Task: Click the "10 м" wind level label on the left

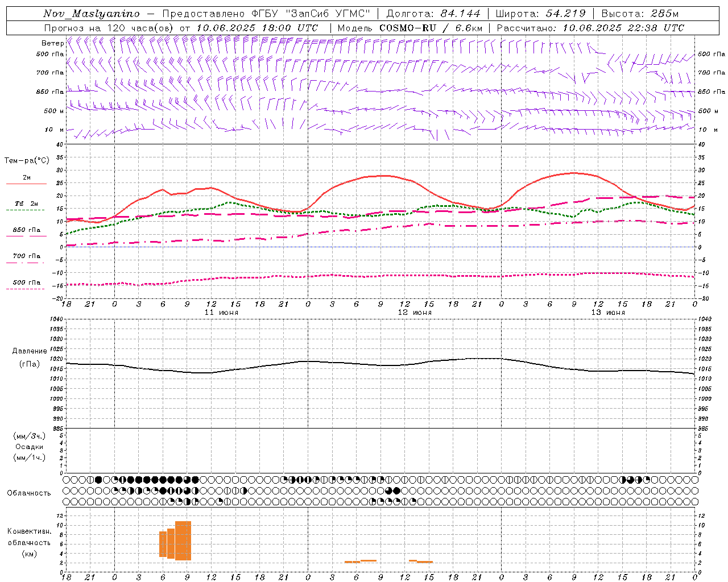Action: pos(55,130)
